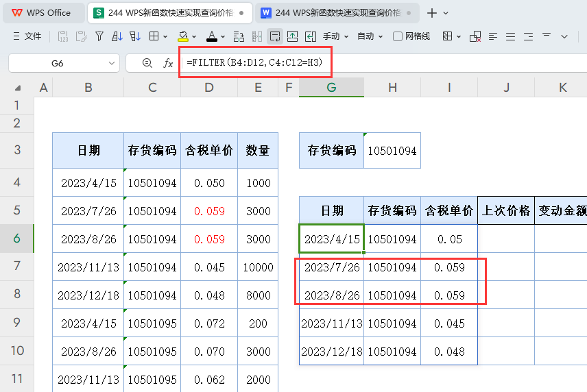Click red 0.059 in row 5

209,210
